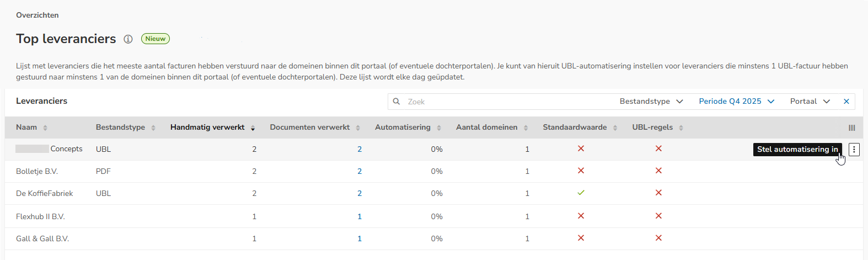Open the three-dot row actions menu

(854, 150)
